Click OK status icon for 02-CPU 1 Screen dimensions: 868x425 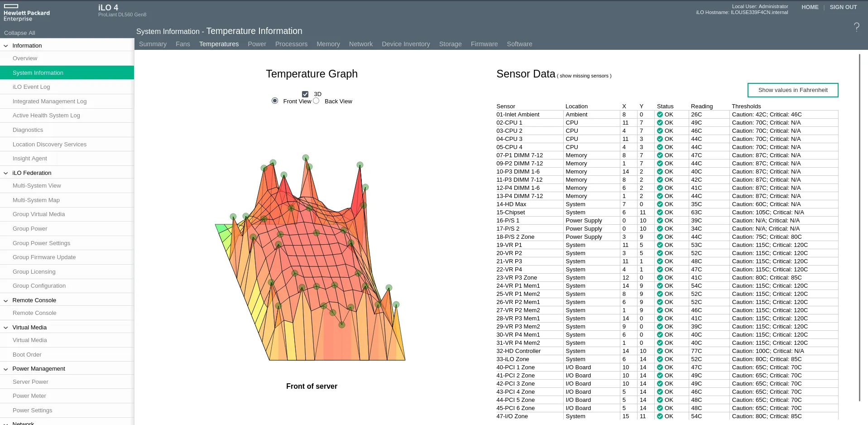pos(660,123)
